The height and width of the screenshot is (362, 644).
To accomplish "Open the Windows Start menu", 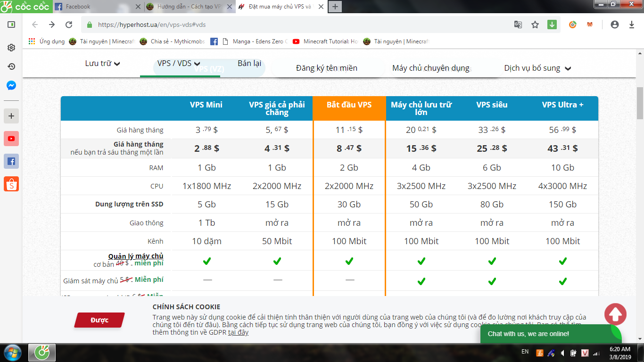I will tap(13, 352).
